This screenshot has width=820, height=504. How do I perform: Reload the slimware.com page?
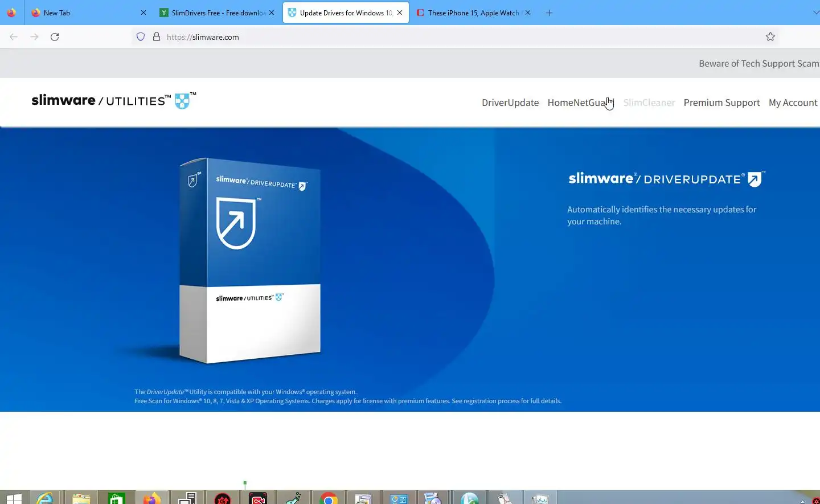pos(55,37)
